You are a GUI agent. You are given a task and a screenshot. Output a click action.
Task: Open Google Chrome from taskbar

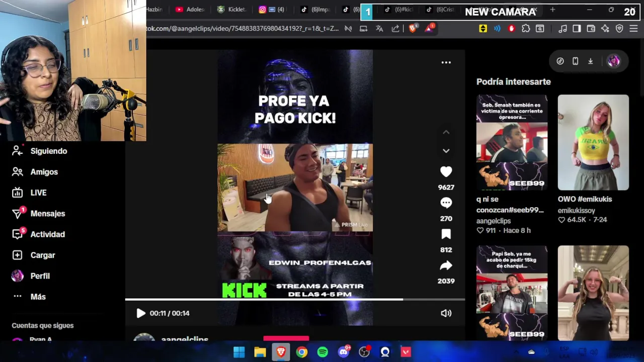[x=302, y=352]
